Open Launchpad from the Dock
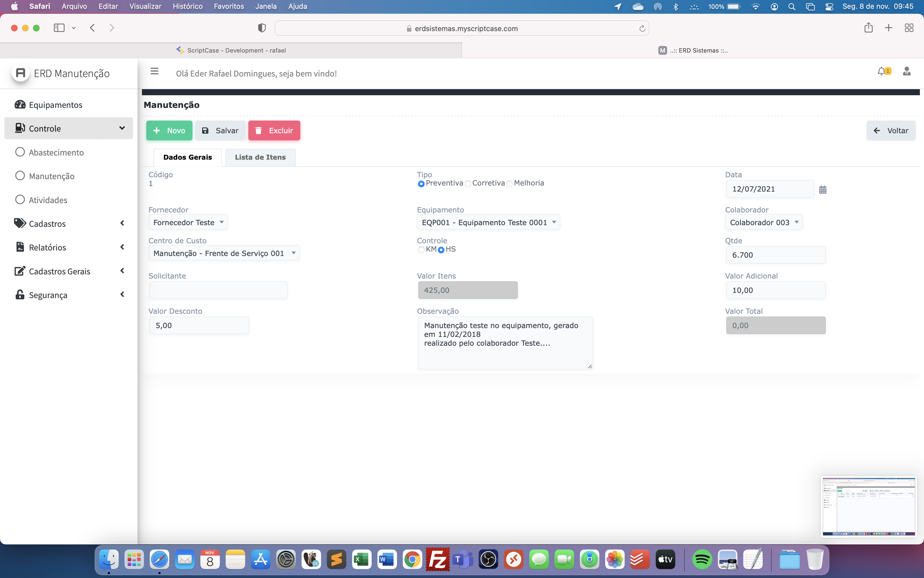 [134, 560]
